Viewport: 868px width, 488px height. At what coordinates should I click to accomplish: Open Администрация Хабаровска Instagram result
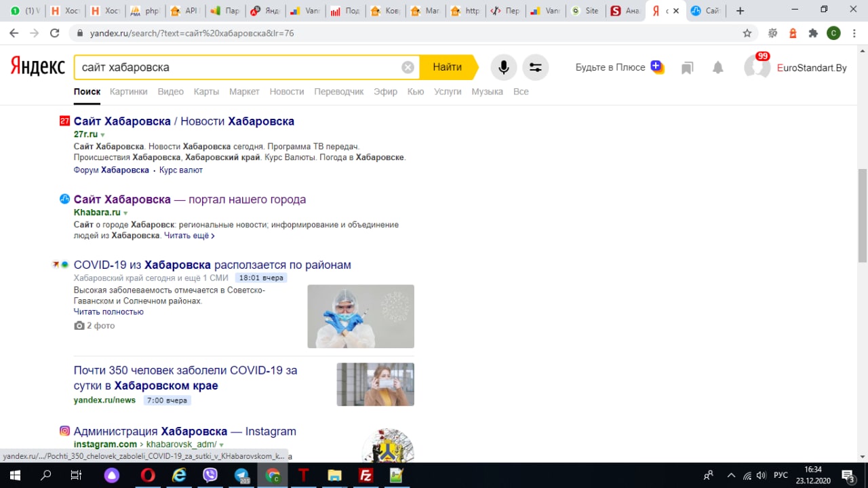coord(185,431)
